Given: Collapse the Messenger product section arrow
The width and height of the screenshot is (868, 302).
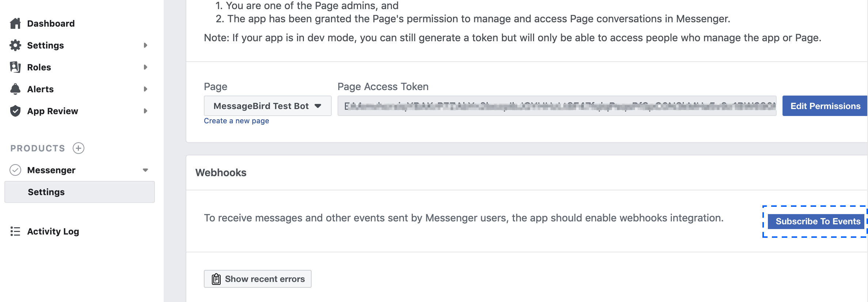Looking at the screenshot, I should [x=145, y=170].
